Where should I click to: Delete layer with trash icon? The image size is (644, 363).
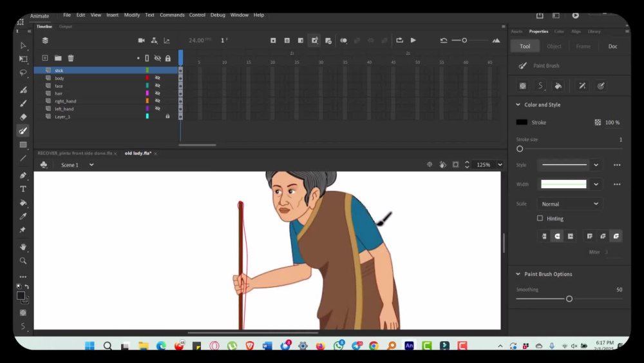[x=71, y=58]
